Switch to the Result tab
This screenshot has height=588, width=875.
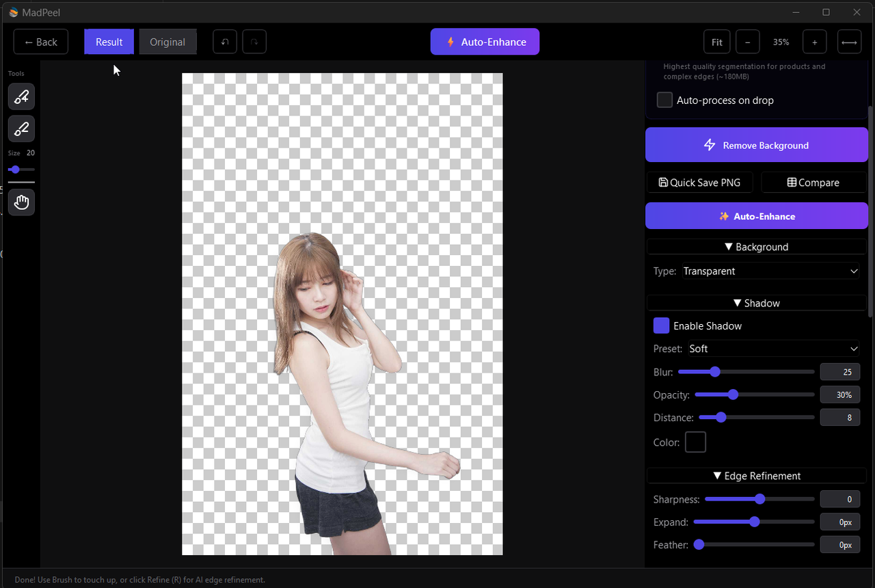click(109, 42)
